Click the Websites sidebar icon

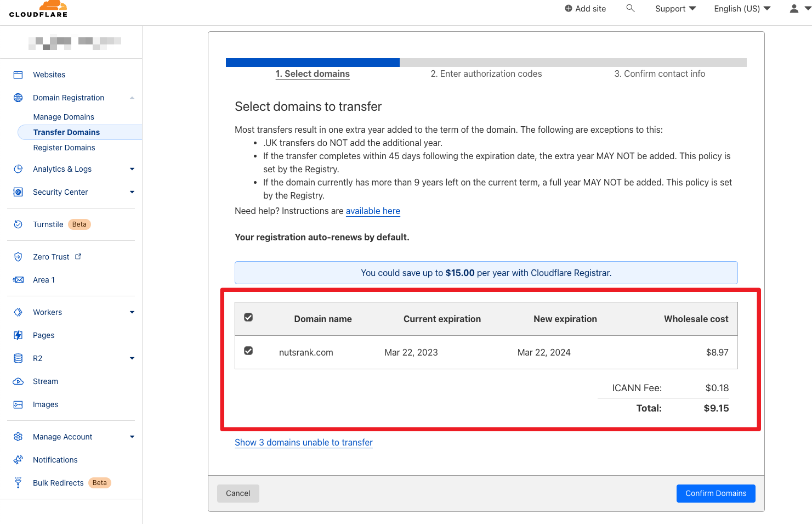(18, 75)
